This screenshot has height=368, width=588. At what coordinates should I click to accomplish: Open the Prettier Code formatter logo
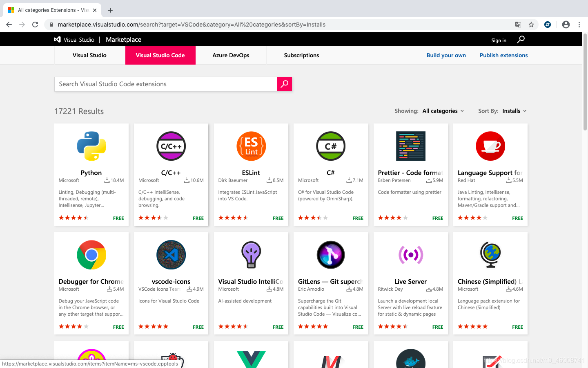pyautogui.click(x=411, y=146)
